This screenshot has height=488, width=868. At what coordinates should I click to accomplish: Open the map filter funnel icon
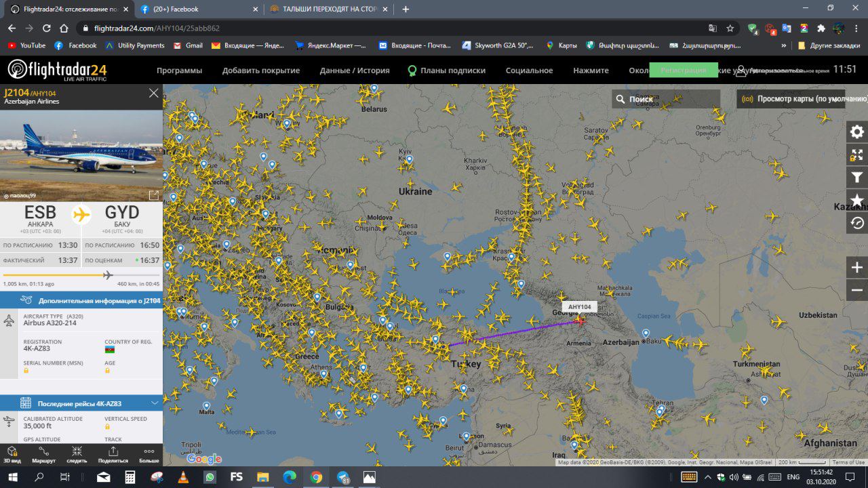pos(857,178)
